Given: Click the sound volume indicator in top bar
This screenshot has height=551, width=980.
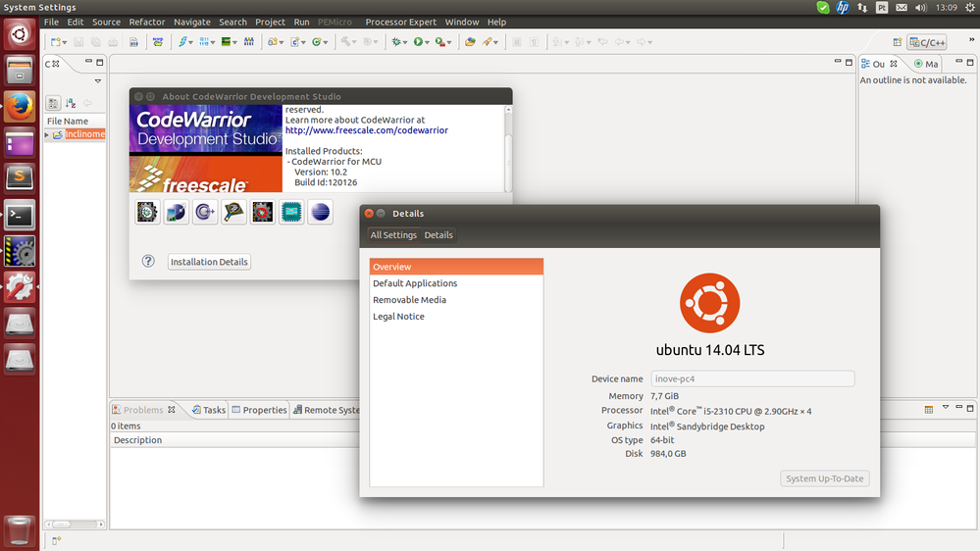Looking at the screenshot, I should point(920,8).
